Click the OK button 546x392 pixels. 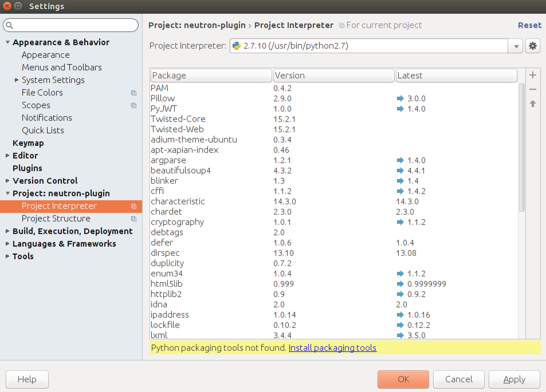point(403,379)
